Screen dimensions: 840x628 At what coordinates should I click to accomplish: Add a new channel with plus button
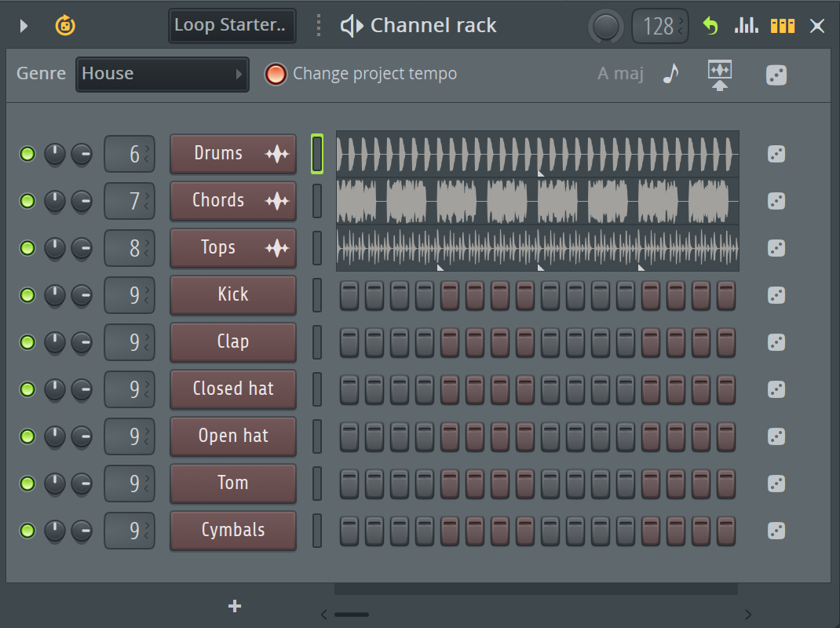click(235, 606)
